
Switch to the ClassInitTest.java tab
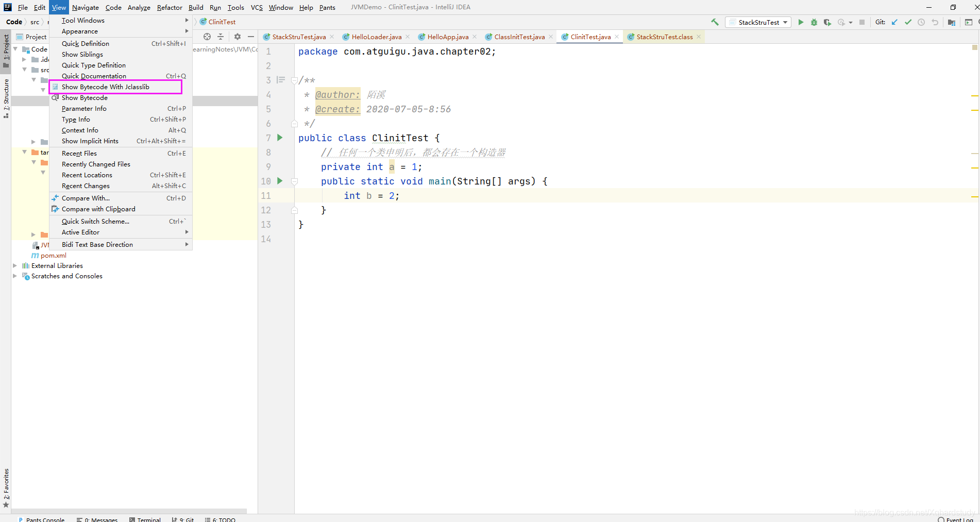pos(519,37)
